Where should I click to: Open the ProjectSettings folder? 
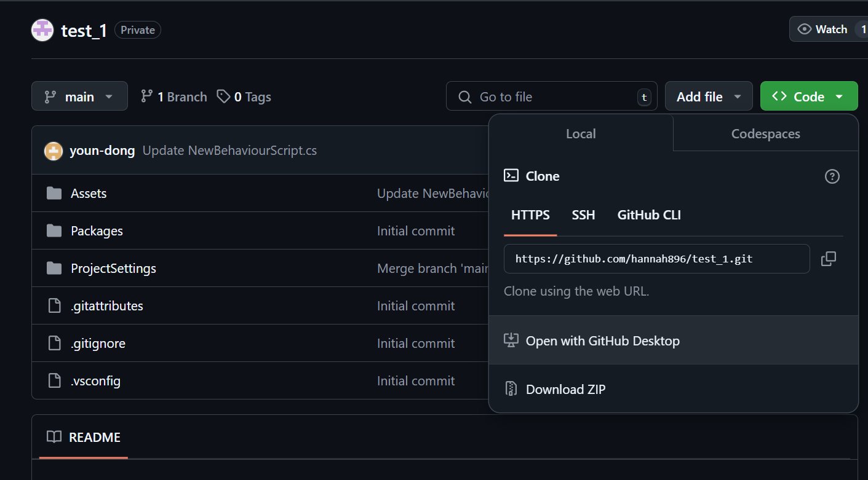[113, 269]
